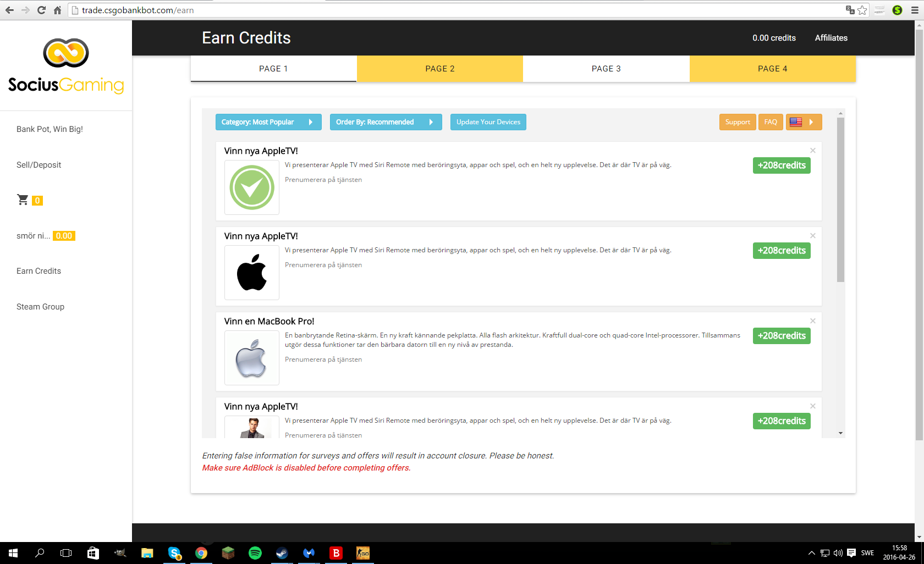The image size is (924, 564).
Task: Dismiss the green checkmark AppleTV offer
Action: [x=813, y=151]
